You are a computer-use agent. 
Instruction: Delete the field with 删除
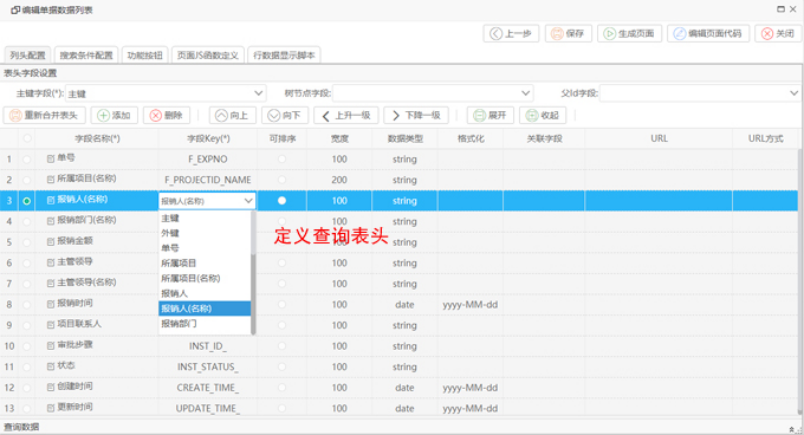click(167, 115)
